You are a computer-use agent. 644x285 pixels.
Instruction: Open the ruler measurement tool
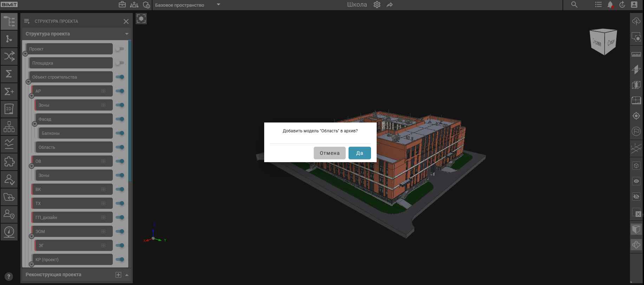click(636, 54)
